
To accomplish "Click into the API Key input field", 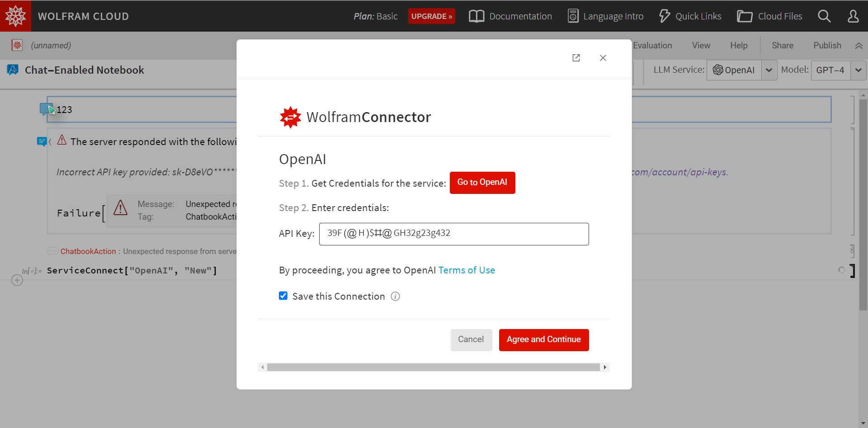I will click(x=454, y=234).
